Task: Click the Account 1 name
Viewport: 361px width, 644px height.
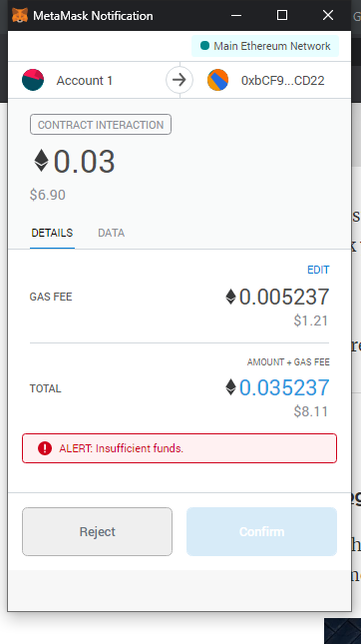Action: [85, 81]
